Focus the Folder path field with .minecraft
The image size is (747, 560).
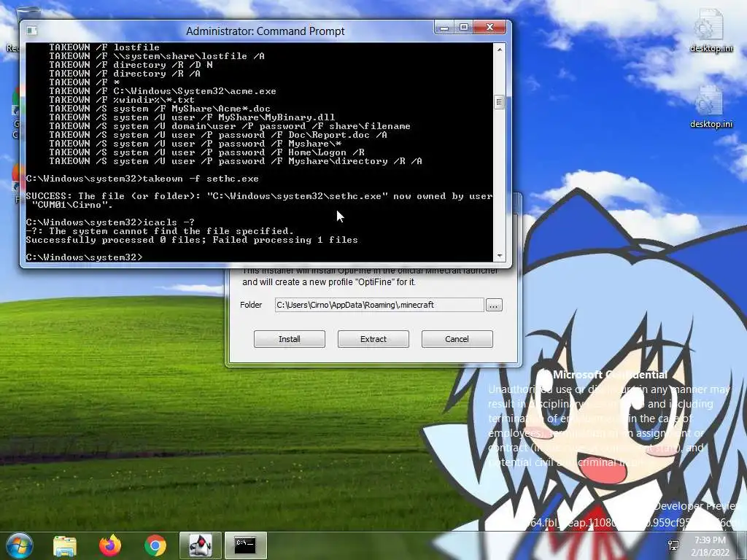click(x=379, y=305)
